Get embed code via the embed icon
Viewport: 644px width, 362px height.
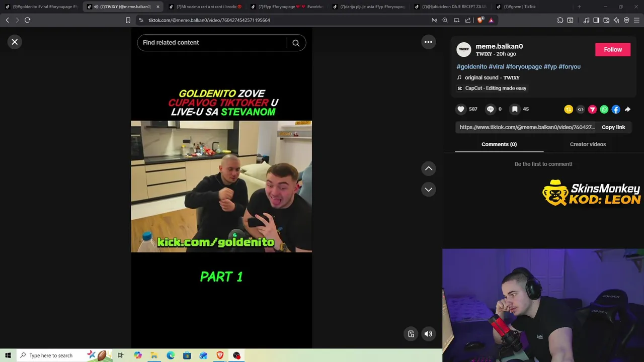[581, 109]
